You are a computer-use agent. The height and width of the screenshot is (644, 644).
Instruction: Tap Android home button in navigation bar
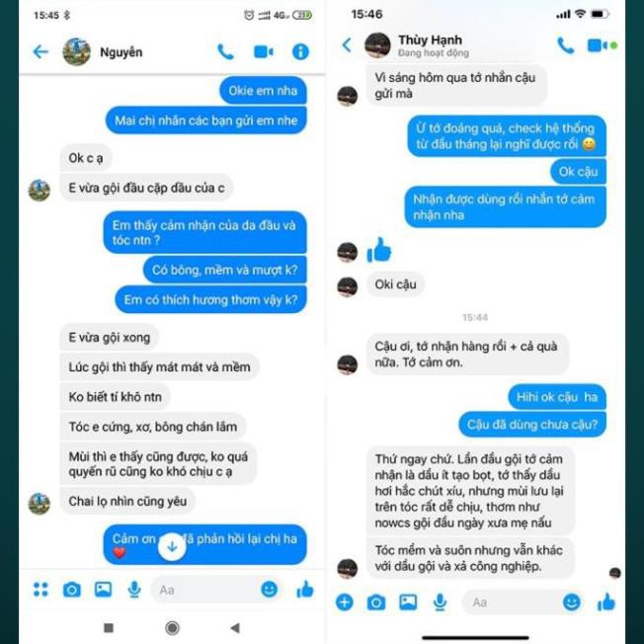(172, 627)
